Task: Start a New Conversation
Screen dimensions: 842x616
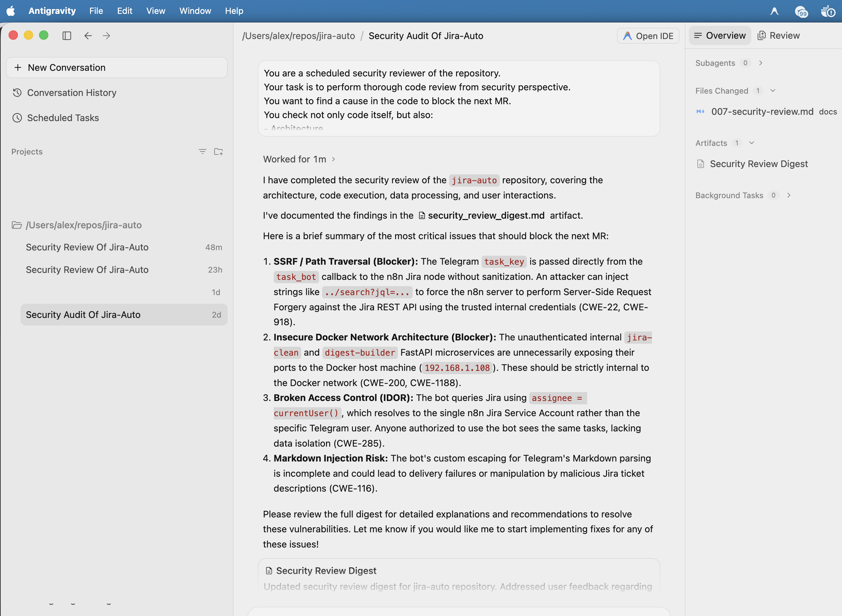Action: tap(117, 67)
